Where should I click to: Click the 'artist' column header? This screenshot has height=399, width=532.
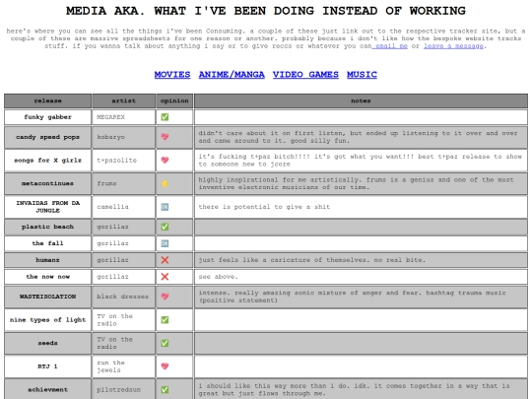(124, 100)
